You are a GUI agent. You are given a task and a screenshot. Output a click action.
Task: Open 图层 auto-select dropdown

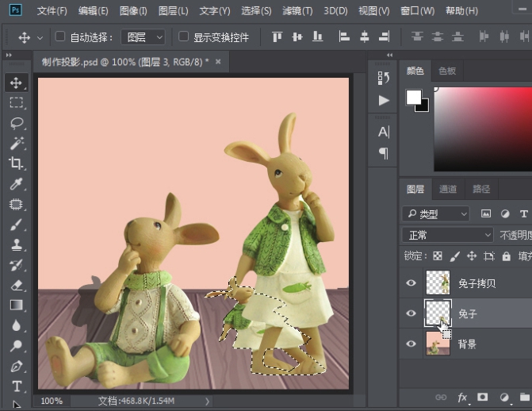144,36
